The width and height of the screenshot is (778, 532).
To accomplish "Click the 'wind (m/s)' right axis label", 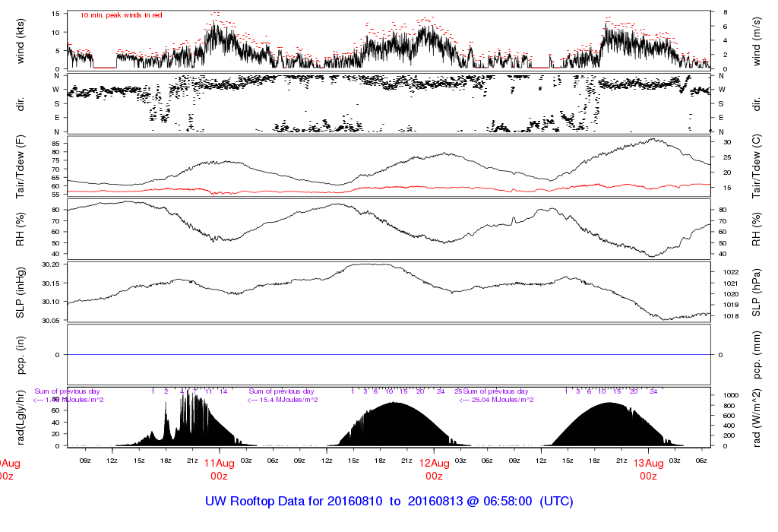I will [x=757, y=41].
